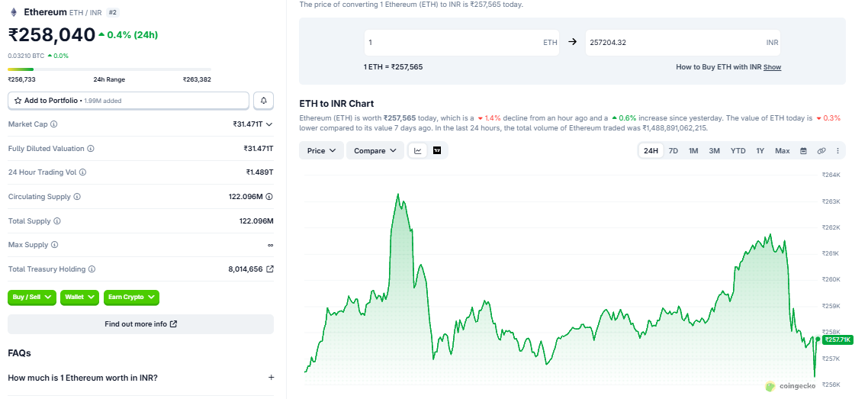This screenshot has width=868, height=399.
Task: Click the 1 ETH = ₹257,565 text
Action: (394, 67)
